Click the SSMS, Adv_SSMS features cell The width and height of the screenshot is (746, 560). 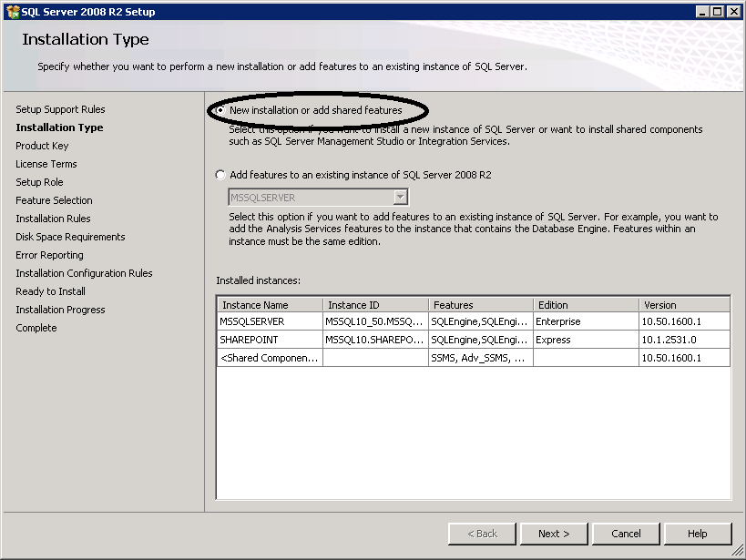point(481,358)
